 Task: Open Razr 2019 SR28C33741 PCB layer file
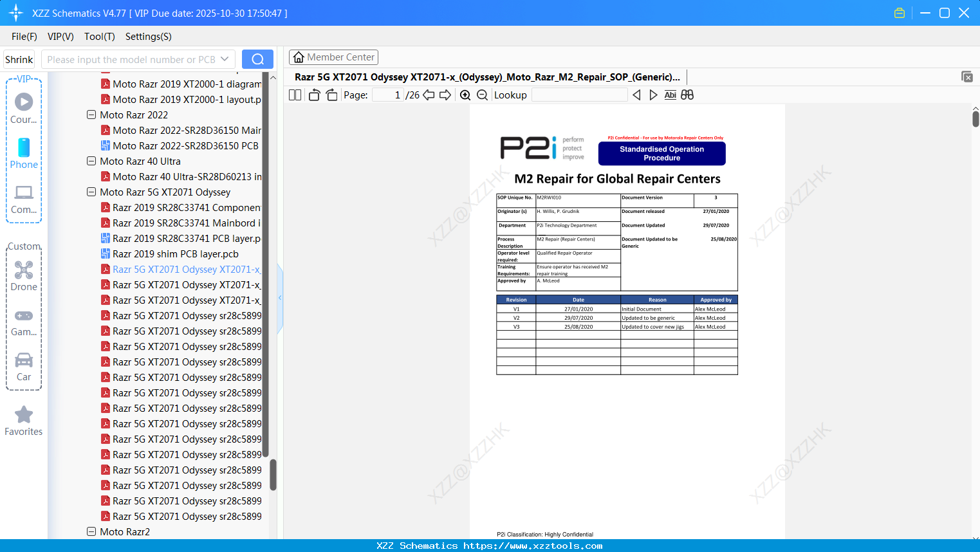181,238
